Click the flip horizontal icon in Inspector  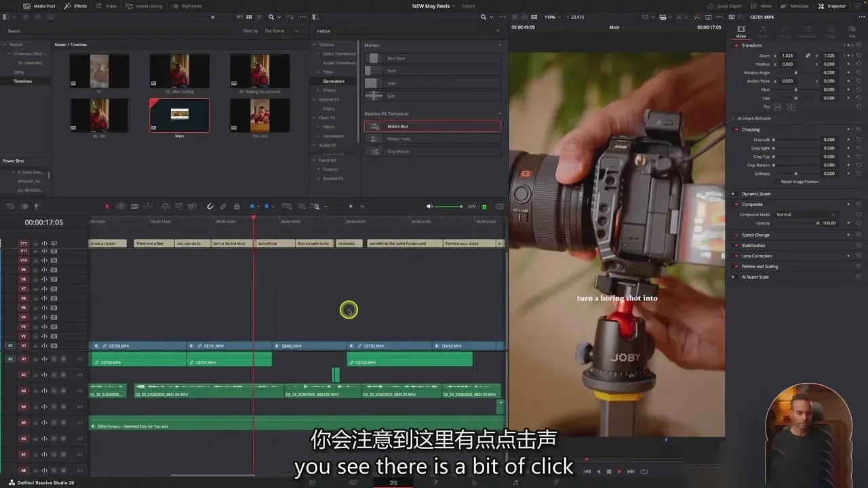click(778, 107)
